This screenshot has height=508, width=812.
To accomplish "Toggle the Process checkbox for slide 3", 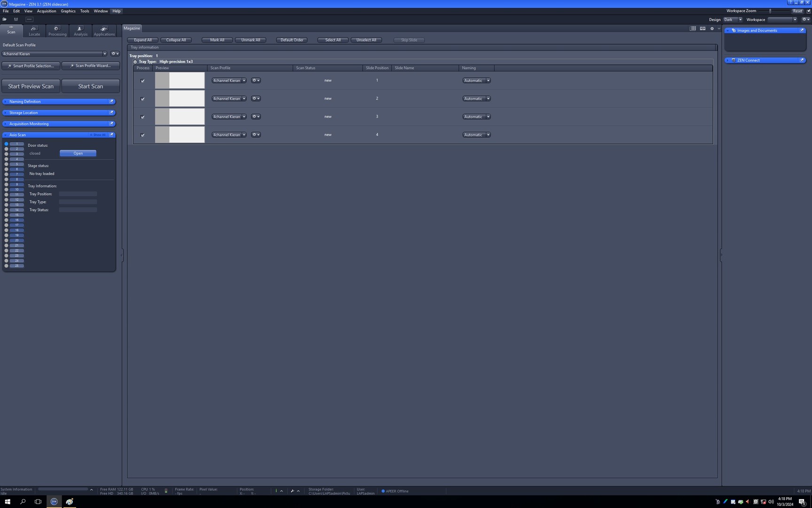I will coord(143,117).
